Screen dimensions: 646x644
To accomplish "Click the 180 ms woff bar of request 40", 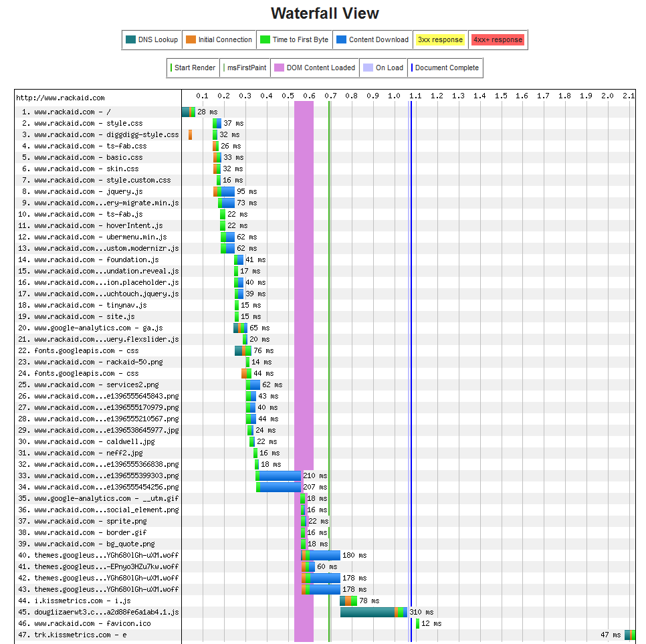I will (324, 555).
